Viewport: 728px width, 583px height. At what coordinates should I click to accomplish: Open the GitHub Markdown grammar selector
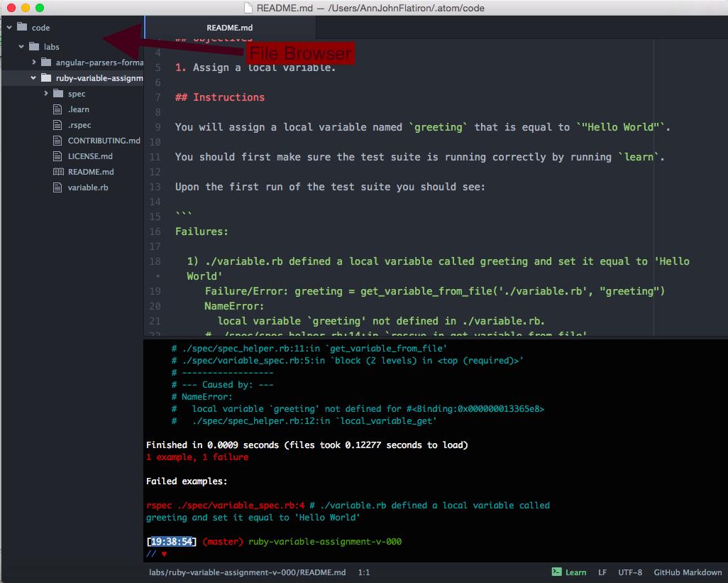[x=688, y=572]
